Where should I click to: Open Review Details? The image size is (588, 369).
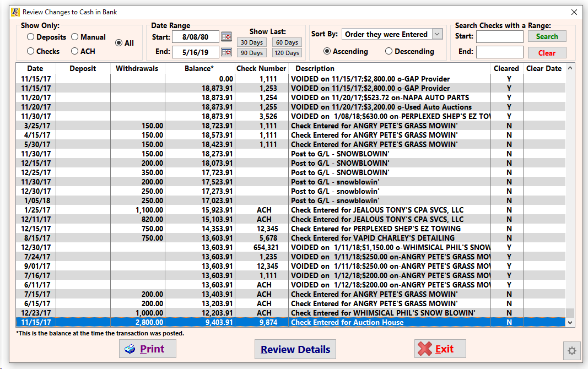[x=295, y=349]
